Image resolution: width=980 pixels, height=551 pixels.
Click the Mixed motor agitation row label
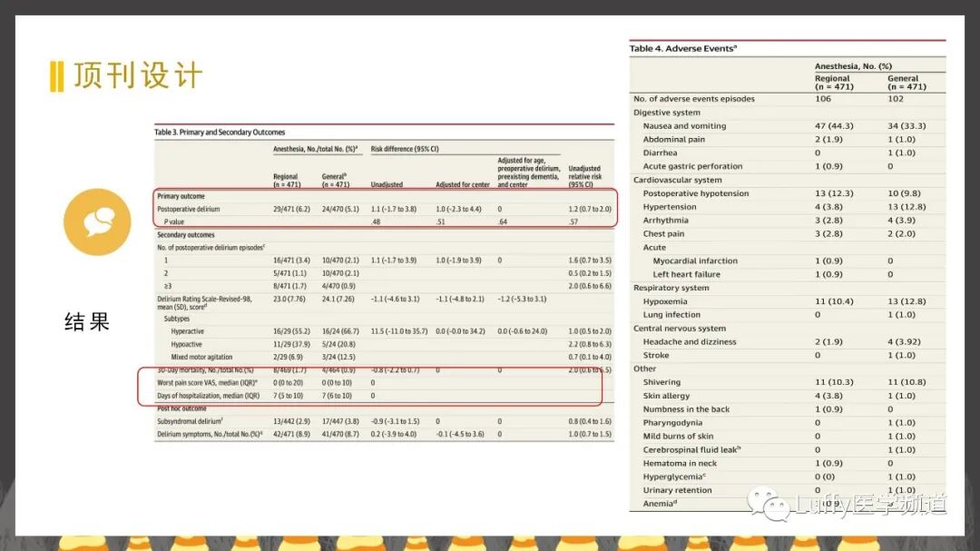203,357
